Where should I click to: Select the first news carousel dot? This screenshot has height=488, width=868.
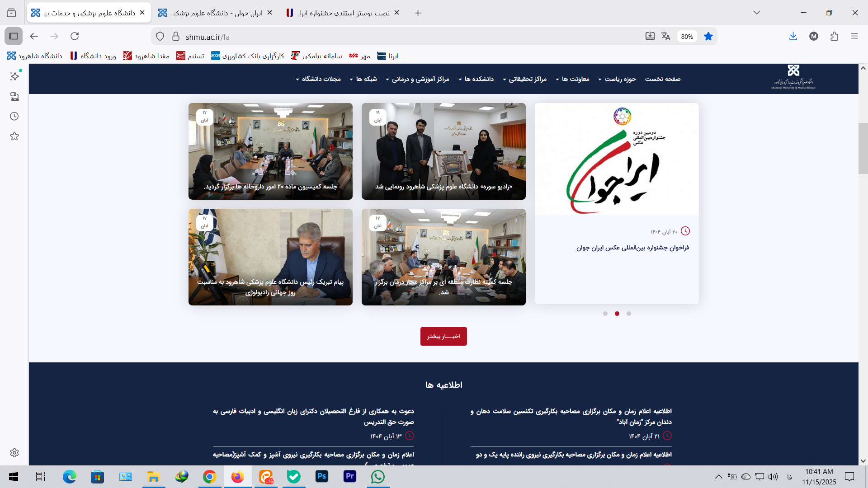click(x=605, y=314)
